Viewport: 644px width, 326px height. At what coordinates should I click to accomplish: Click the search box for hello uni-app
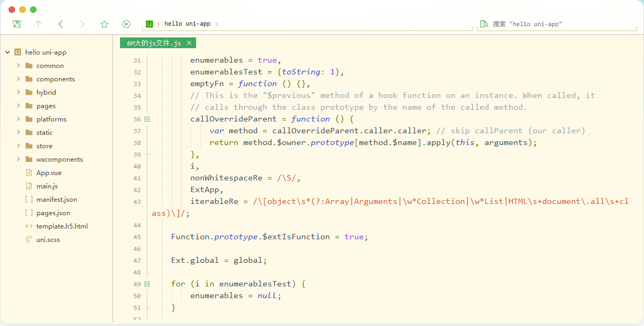[557, 24]
